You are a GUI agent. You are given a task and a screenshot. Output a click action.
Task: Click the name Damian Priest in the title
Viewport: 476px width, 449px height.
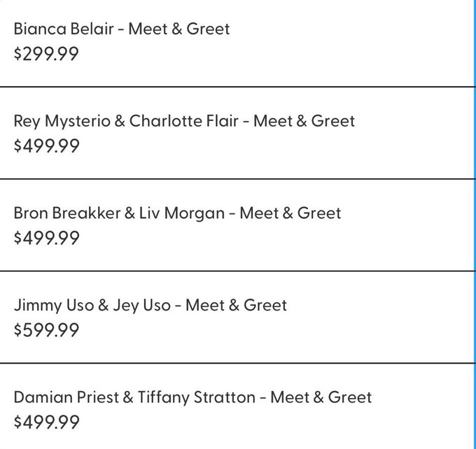pyautogui.click(x=66, y=397)
